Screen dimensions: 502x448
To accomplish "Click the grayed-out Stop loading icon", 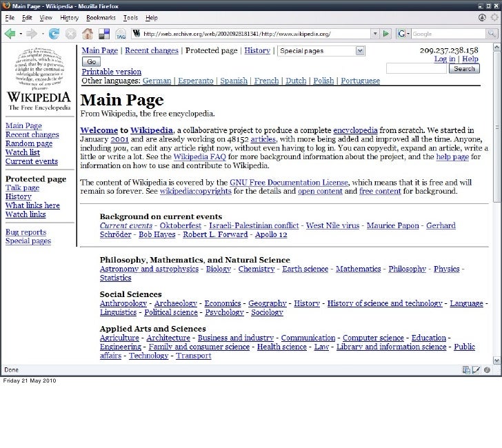I will (71, 34).
